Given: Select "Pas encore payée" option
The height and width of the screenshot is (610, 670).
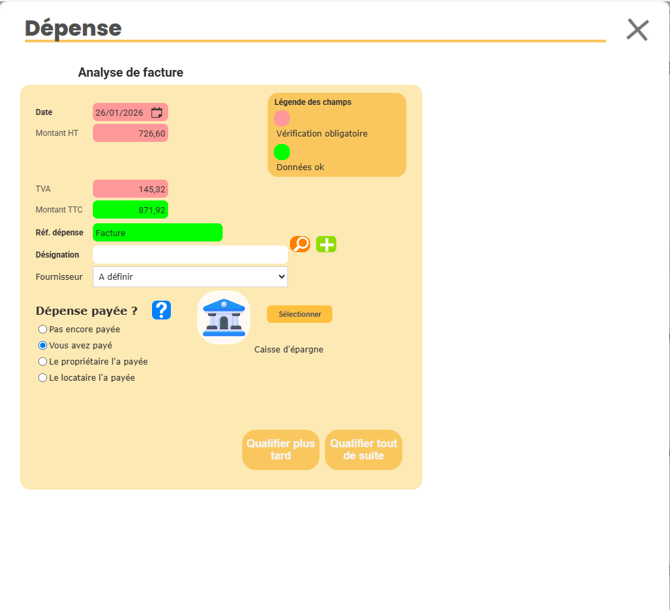Looking at the screenshot, I should point(43,329).
